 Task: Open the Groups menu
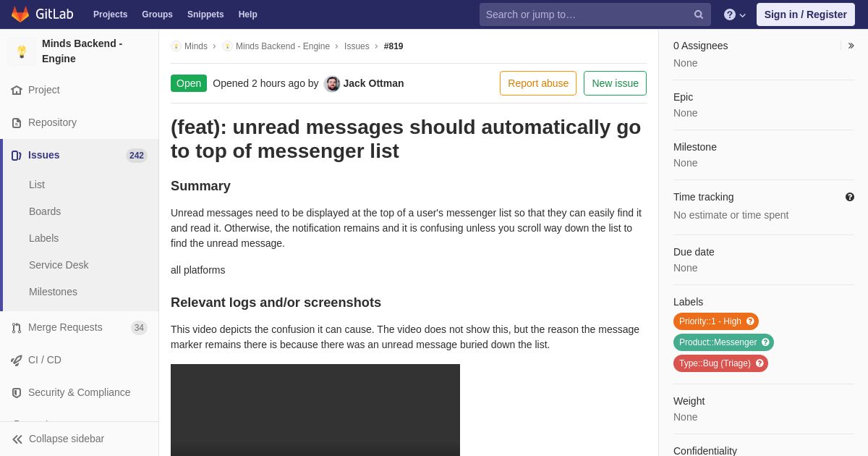pyautogui.click(x=157, y=14)
